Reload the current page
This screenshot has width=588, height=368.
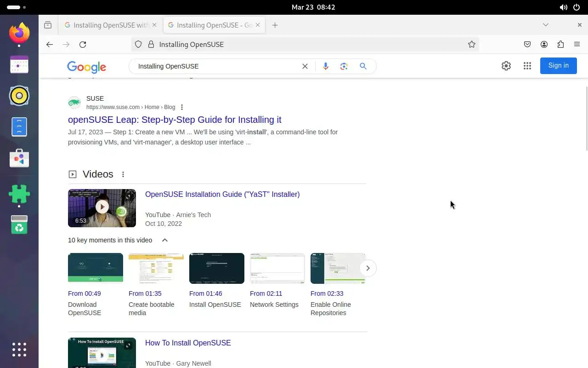pos(83,44)
